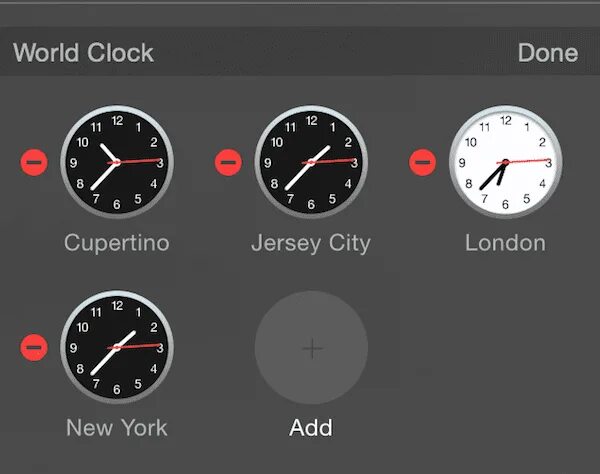Remove the Cupertino clock with its minus icon
600x474 pixels.
[x=34, y=162]
